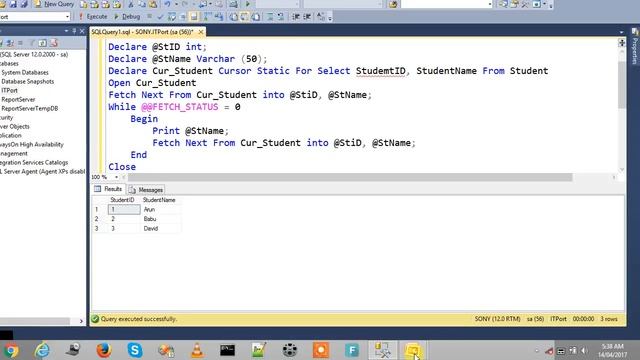
Task: Click the Comment out selected lines icon
Action: pyautogui.click(x=270, y=17)
